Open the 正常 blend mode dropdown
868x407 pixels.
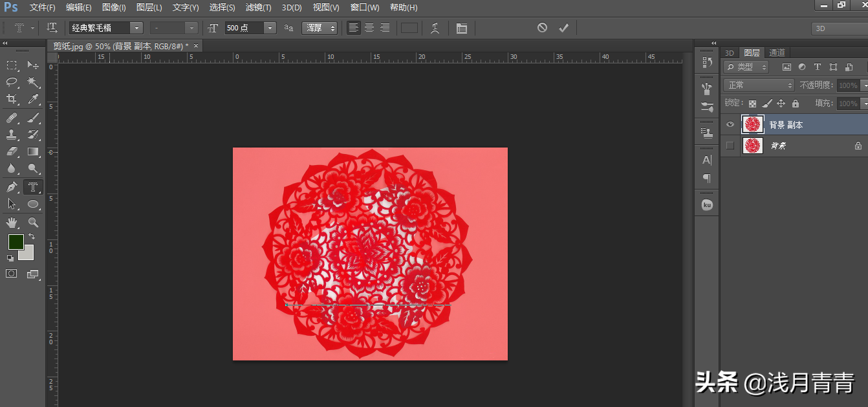(x=759, y=85)
